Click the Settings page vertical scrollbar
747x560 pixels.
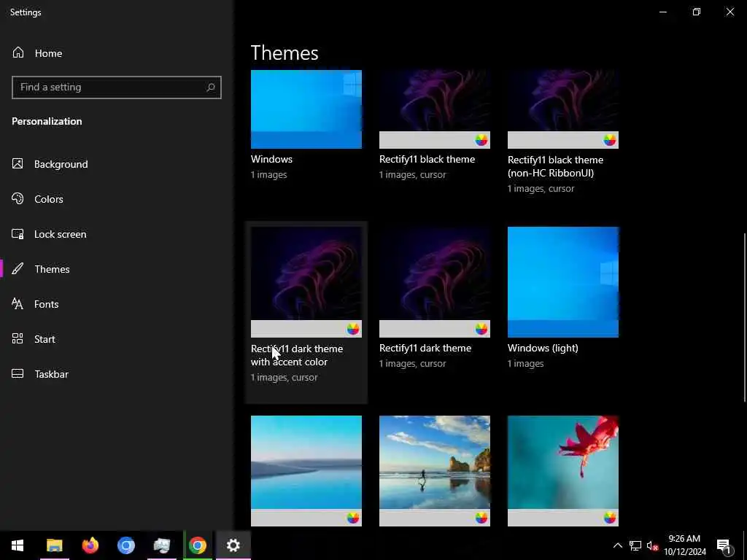(745, 318)
